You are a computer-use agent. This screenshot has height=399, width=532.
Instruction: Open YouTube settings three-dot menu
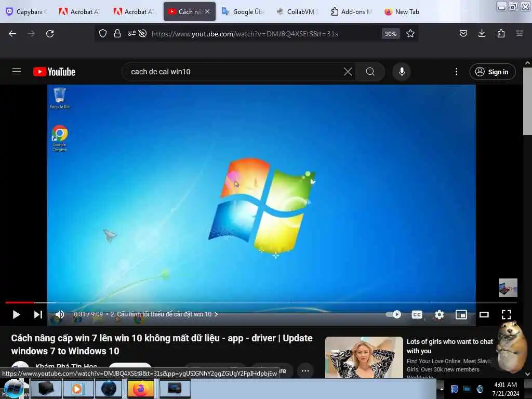click(x=456, y=72)
